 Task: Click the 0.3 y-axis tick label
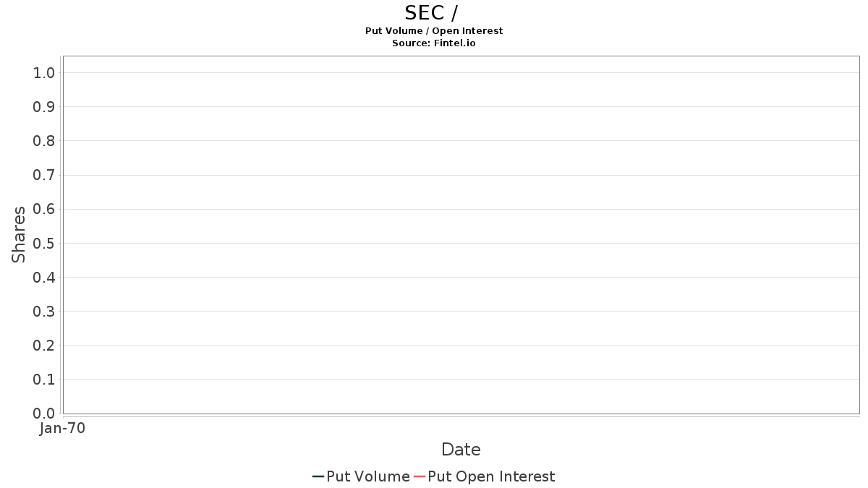[44, 312]
